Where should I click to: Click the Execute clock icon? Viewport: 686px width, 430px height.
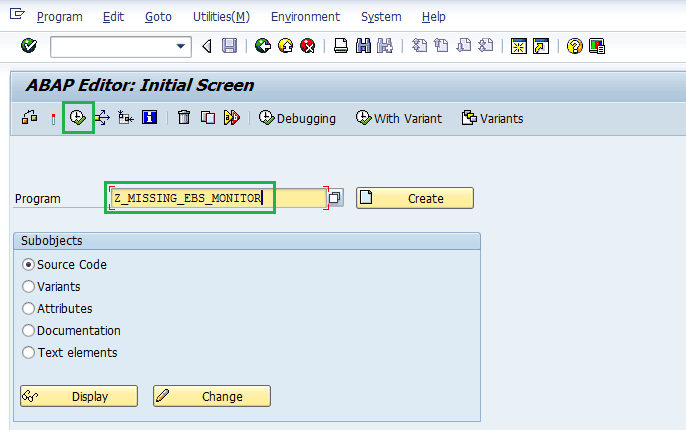(78, 118)
